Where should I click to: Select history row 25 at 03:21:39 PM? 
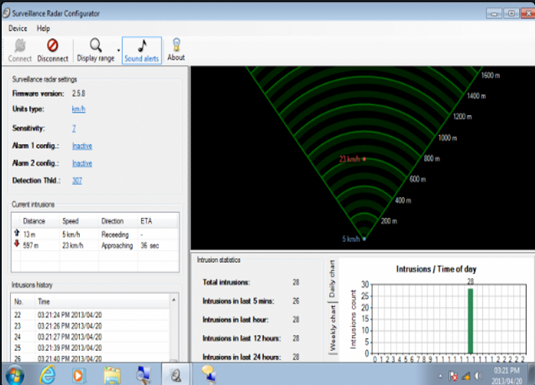click(x=90, y=348)
